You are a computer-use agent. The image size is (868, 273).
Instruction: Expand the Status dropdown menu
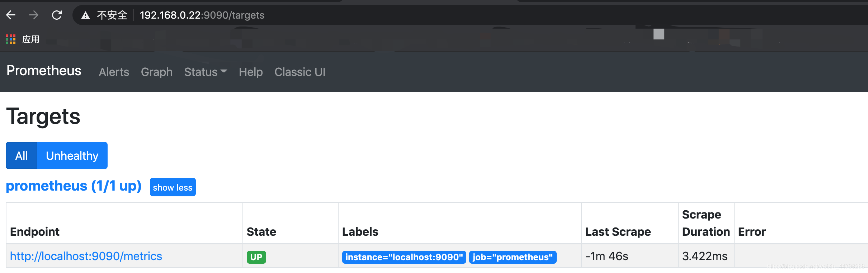(x=206, y=72)
